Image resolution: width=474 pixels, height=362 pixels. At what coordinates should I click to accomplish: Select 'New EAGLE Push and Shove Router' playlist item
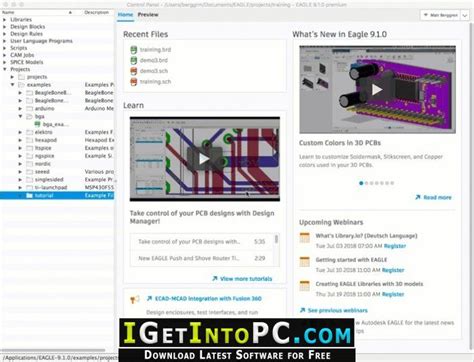(202, 258)
